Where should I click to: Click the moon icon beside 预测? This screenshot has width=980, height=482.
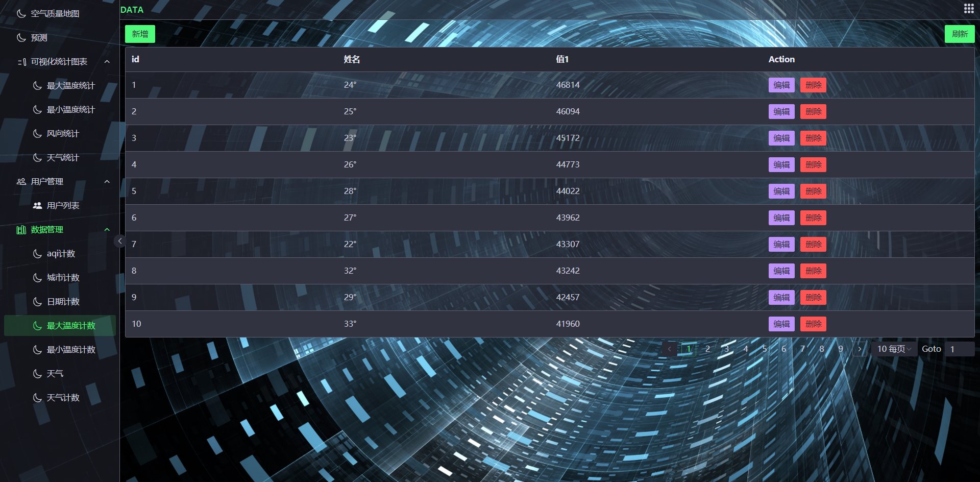21,37
